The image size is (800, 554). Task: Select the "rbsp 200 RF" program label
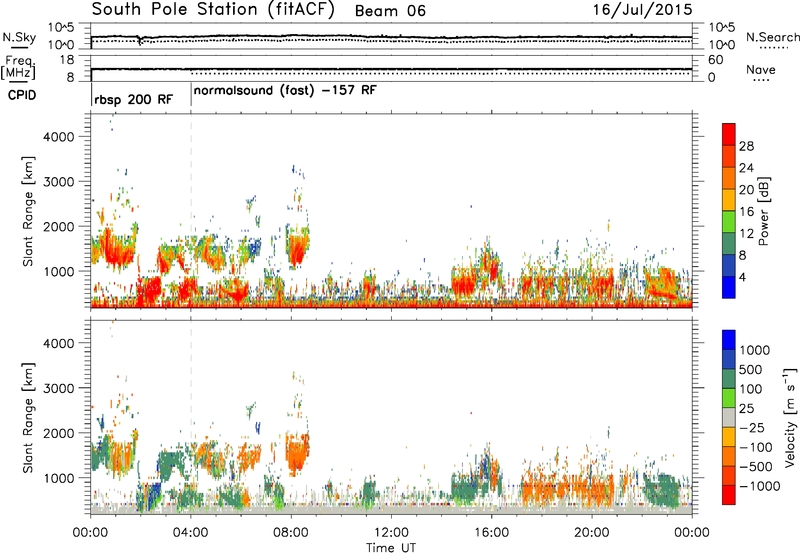coord(133,99)
